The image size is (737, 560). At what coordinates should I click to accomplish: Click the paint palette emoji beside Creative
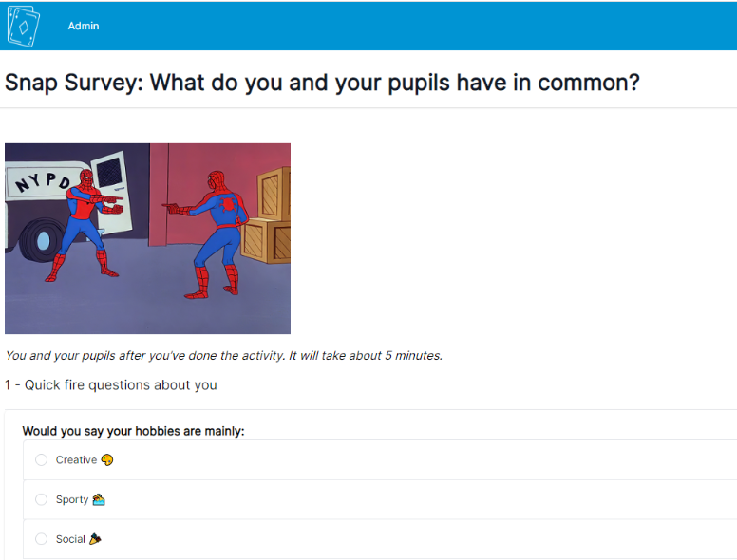click(x=107, y=459)
